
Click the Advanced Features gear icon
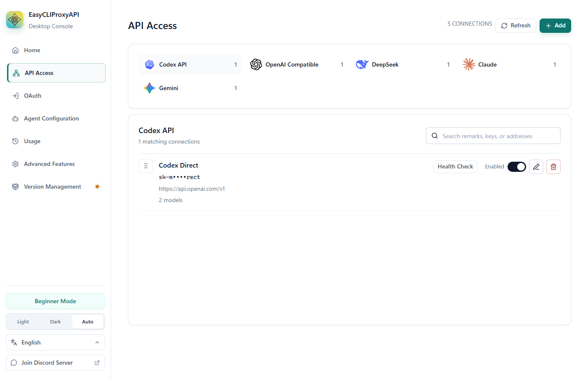[16, 164]
